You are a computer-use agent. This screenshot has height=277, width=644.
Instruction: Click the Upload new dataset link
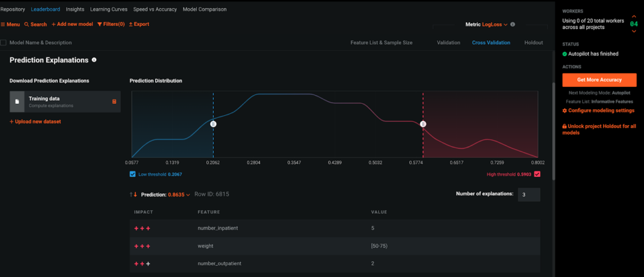35,122
